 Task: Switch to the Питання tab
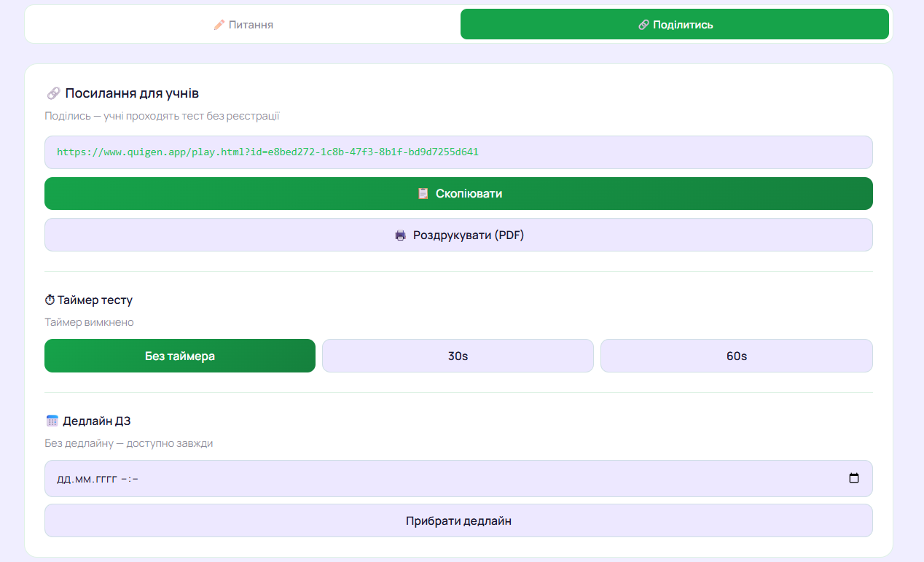click(x=243, y=24)
